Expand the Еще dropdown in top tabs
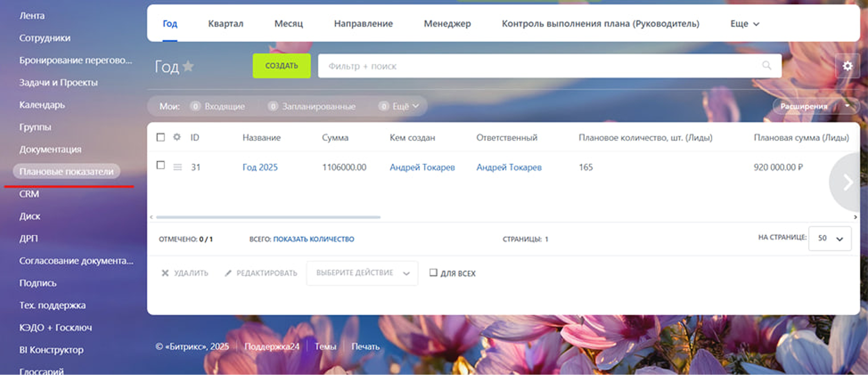This screenshot has width=868, height=375. 744,24
